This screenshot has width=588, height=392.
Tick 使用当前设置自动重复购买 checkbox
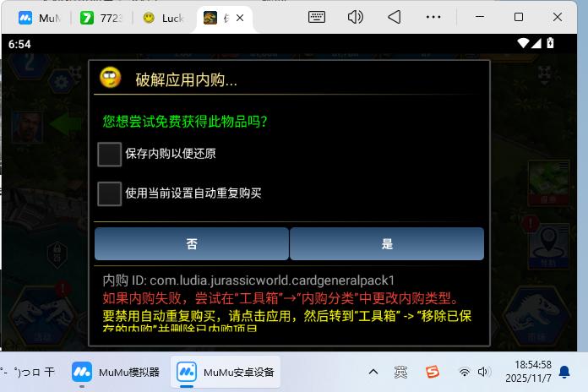click(110, 193)
